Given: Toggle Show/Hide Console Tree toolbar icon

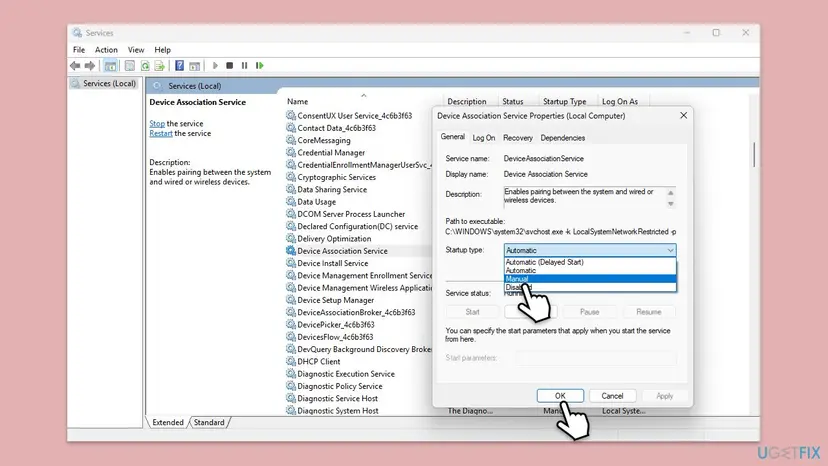Looking at the screenshot, I should tap(110, 66).
